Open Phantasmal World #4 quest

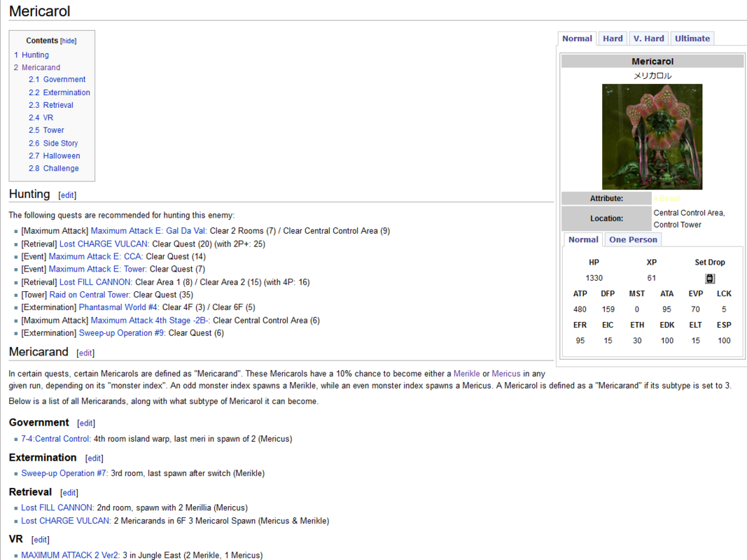pyautogui.click(x=119, y=307)
